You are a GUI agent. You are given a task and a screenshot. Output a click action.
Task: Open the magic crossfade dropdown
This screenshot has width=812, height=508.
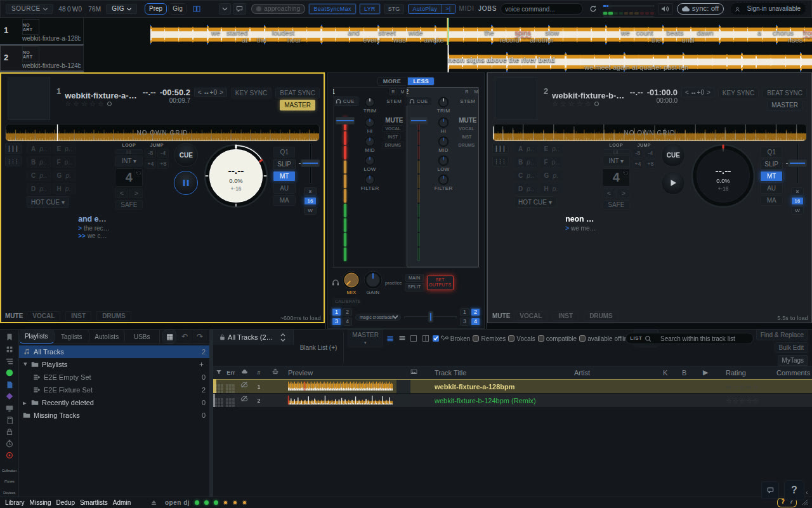378,317
